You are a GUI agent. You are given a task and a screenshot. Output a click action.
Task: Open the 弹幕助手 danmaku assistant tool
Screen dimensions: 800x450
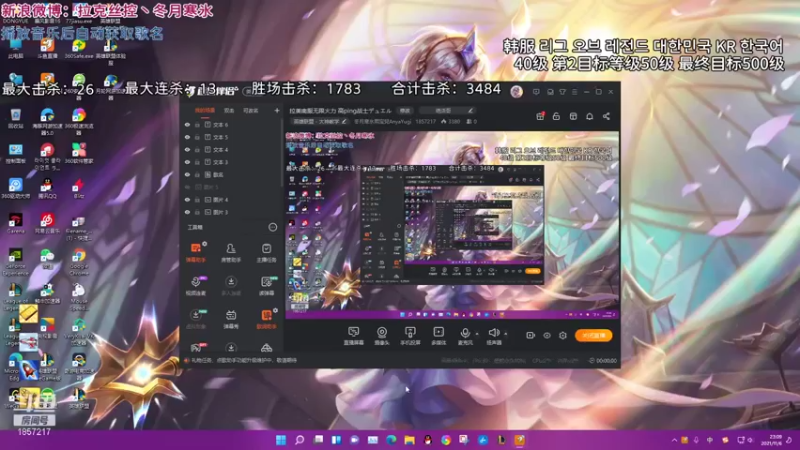[x=195, y=252]
